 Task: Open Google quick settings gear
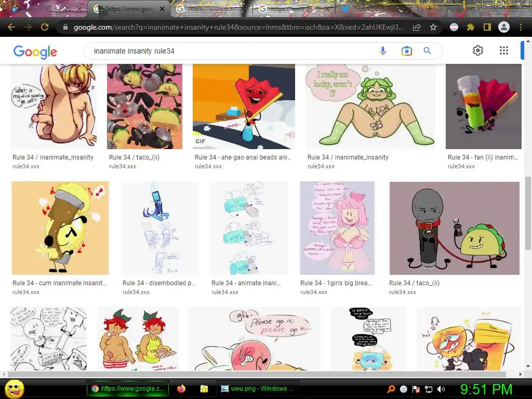[478, 50]
